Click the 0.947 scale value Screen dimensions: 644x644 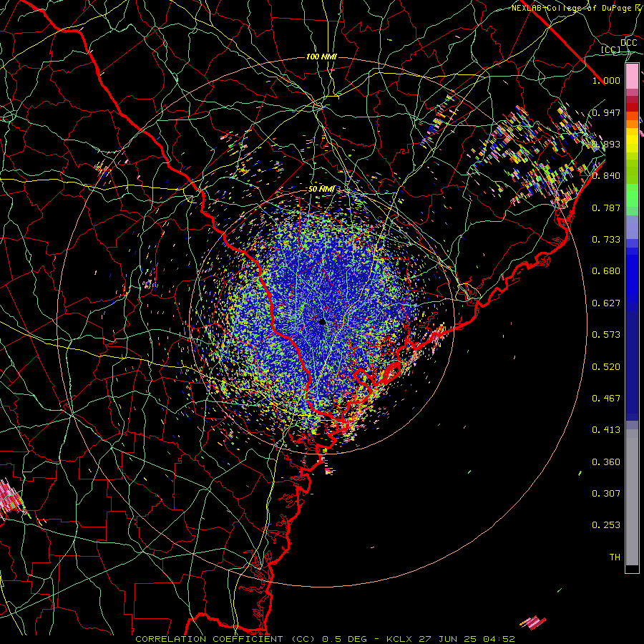coord(606,112)
